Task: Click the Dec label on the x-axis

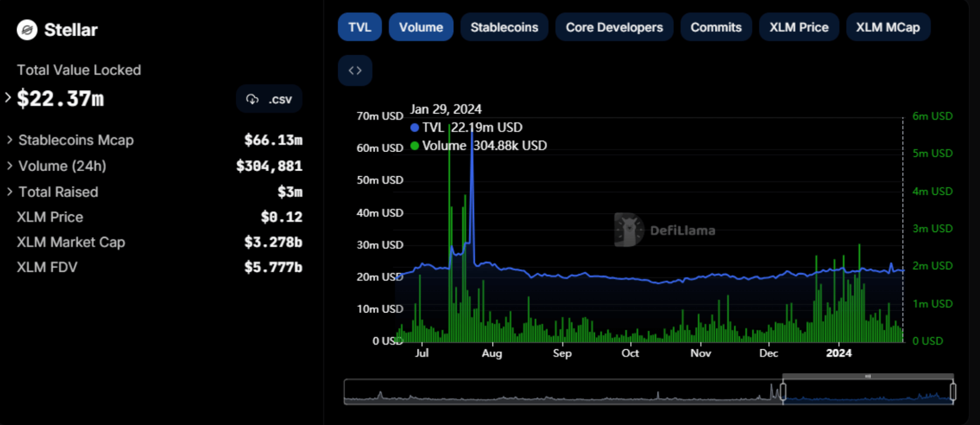Action: coord(769,354)
